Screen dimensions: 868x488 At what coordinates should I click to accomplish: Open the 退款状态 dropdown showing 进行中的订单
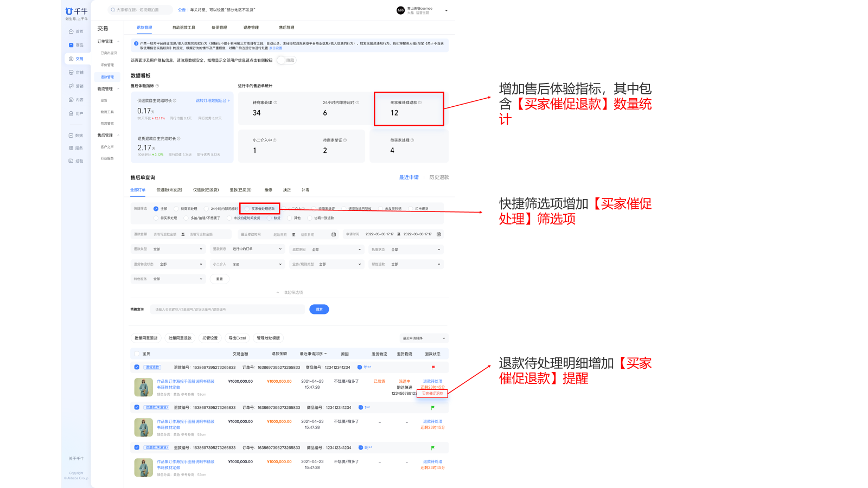point(257,249)
